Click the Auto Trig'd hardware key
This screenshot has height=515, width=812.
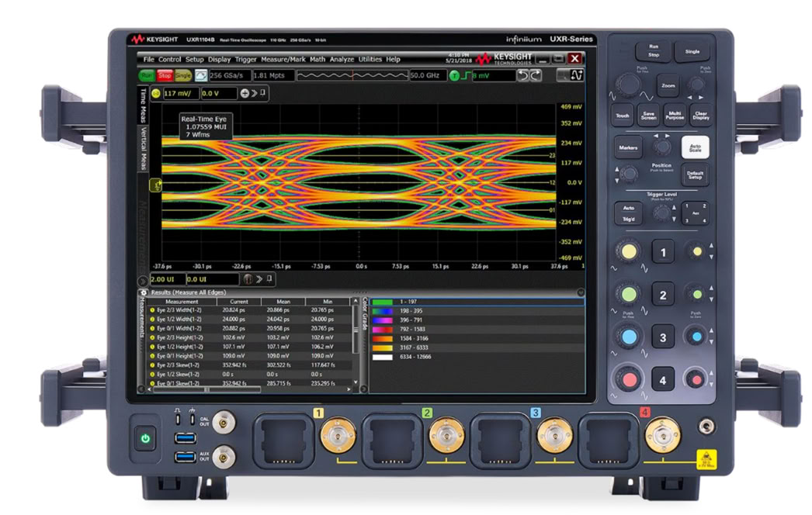(628, 213)
